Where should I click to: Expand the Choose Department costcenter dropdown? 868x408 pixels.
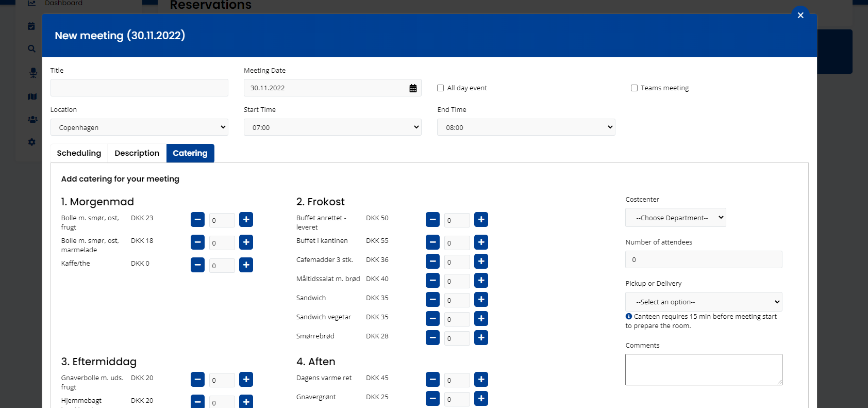click(x=676, y=218)
